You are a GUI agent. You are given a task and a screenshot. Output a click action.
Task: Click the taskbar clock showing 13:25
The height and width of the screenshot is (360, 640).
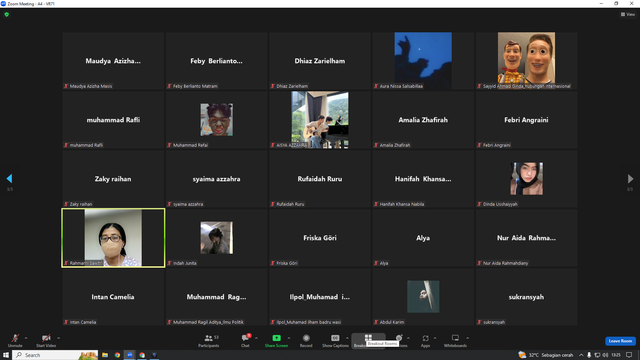pos(616,355)
